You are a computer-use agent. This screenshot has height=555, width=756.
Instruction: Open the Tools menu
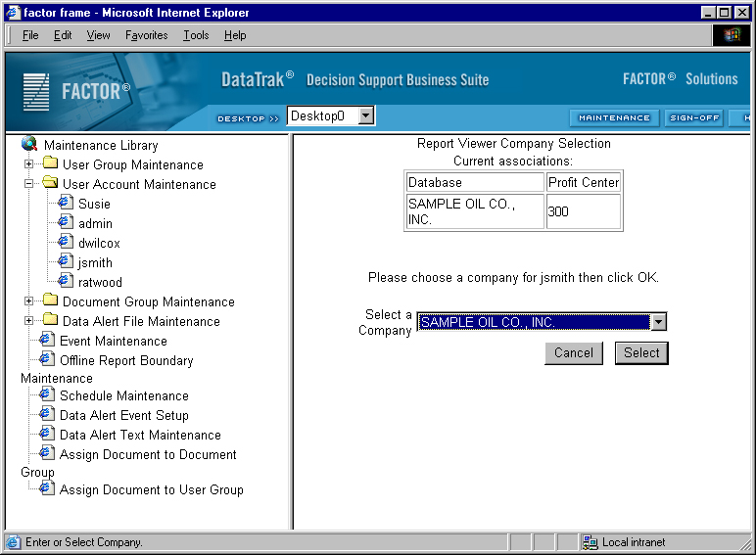click(196, 35)
